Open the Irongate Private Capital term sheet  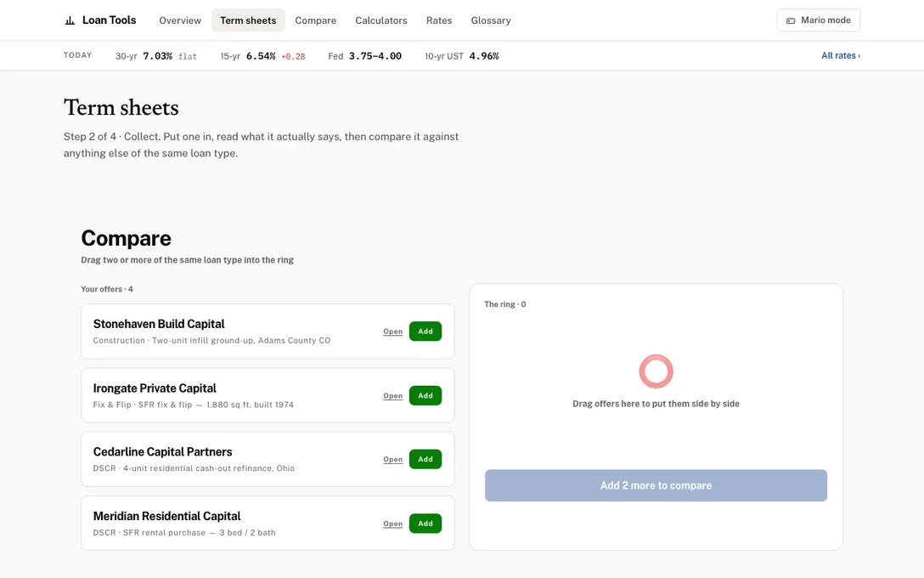click(x=392, y=396)
